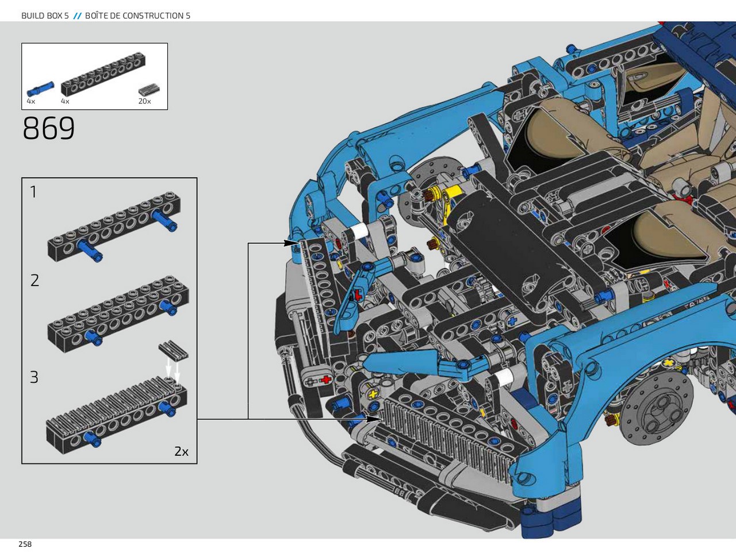Click the blue pin part in parts list
This screenshot has width=736, height=560.
pos(40,90)
